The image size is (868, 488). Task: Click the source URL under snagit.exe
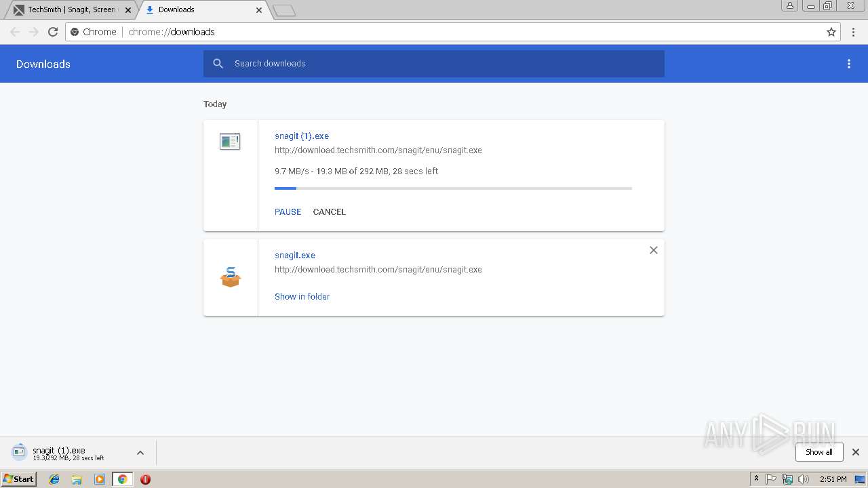pos(378,270)
